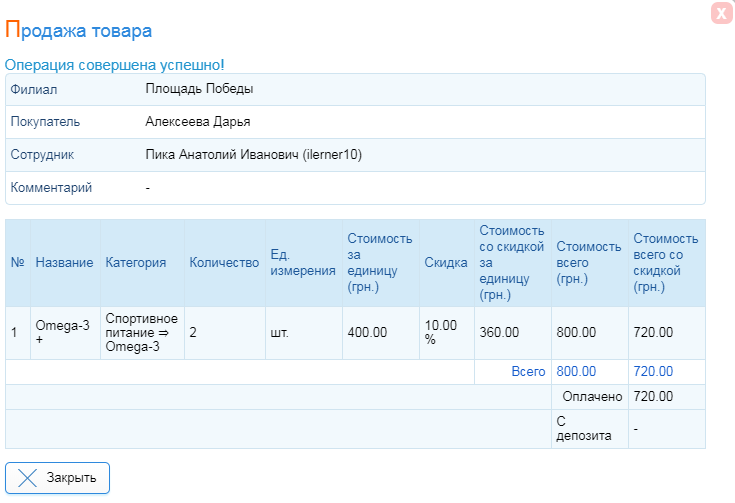Click the branch value Площадь Победы
The height and width of the screenshot is (503, 735).
200,89
